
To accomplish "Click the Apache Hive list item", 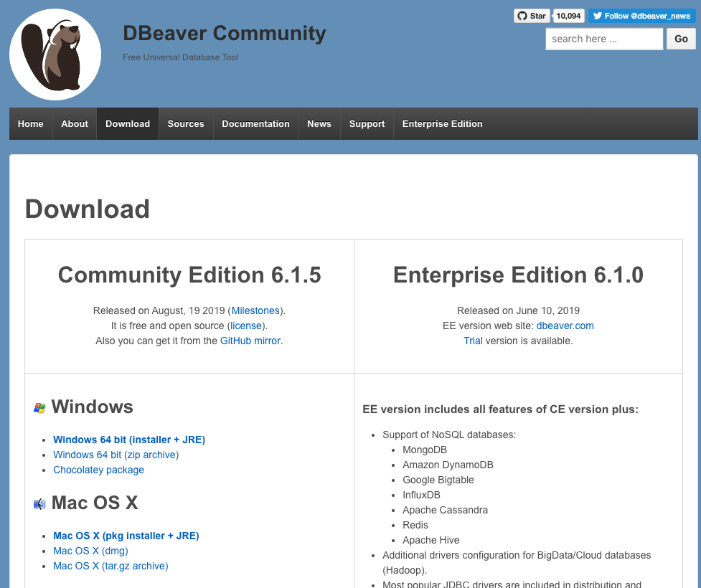I will 431,540.
